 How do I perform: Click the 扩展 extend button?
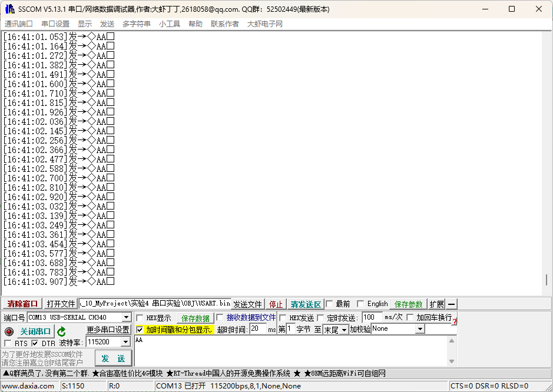(x=436, y=304)
